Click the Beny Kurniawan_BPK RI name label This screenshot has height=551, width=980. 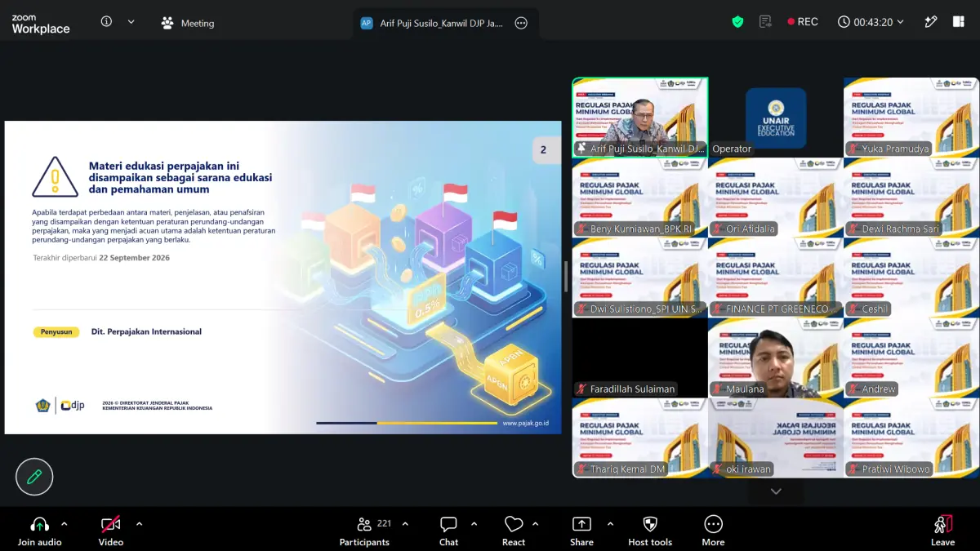[x=641, y=229]
